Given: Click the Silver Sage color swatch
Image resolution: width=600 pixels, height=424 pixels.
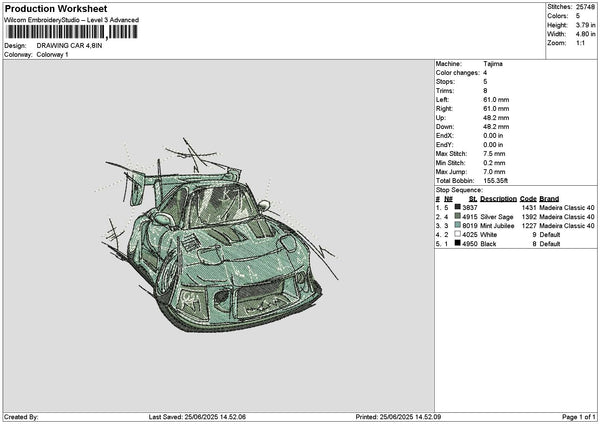Looking at the screenshot, I should pos(457,216).
